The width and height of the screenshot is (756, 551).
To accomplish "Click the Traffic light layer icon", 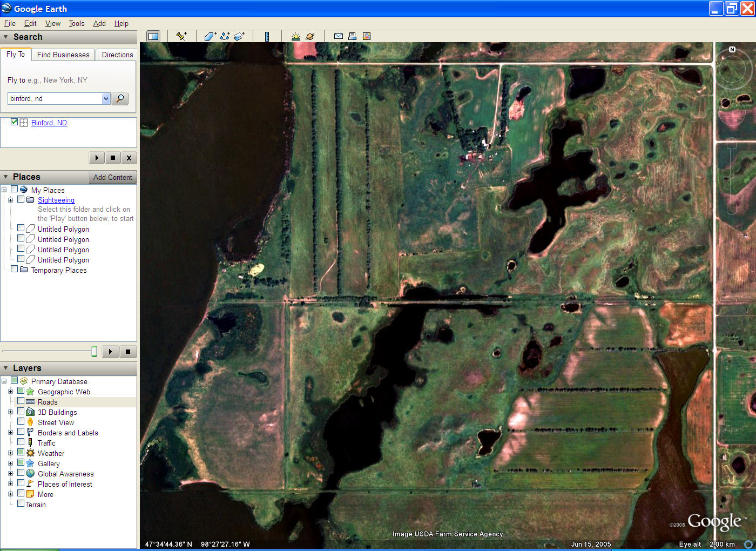I will [x=30, y=443].
